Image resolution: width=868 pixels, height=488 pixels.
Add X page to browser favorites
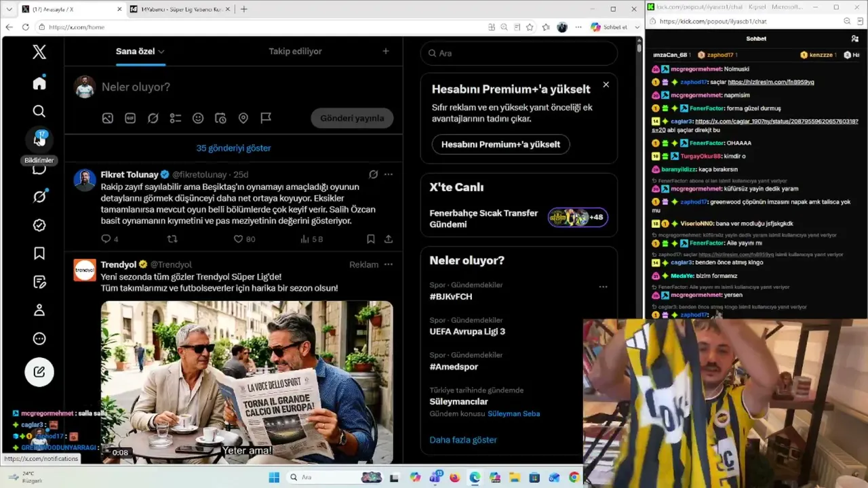coord(530,27)
